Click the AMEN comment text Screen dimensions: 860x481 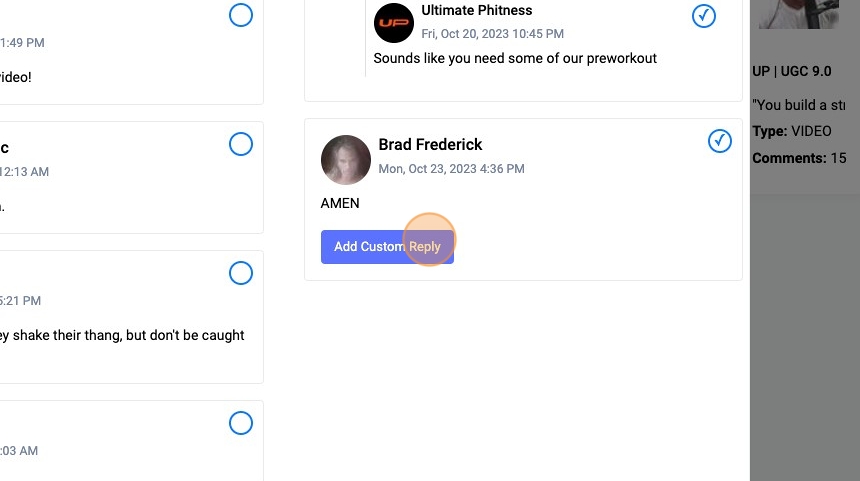pyautogui.click(x=340, y=203)
